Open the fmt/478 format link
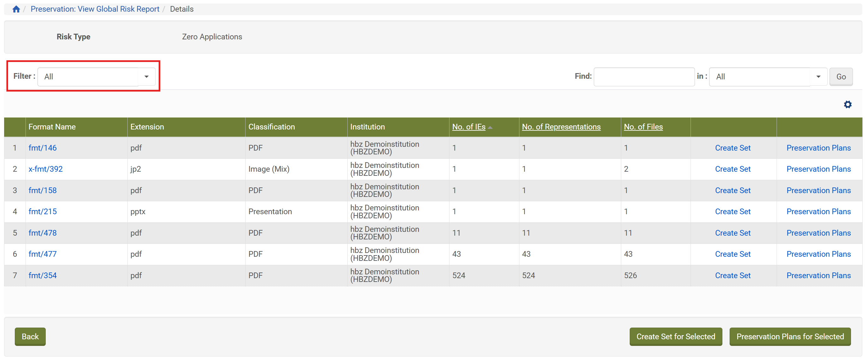The height and width of the screenshot is (361, 868). click(43, 233)
